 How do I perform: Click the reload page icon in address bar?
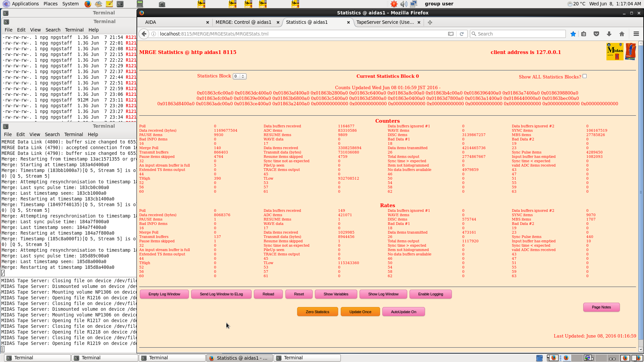pos(462,34)
